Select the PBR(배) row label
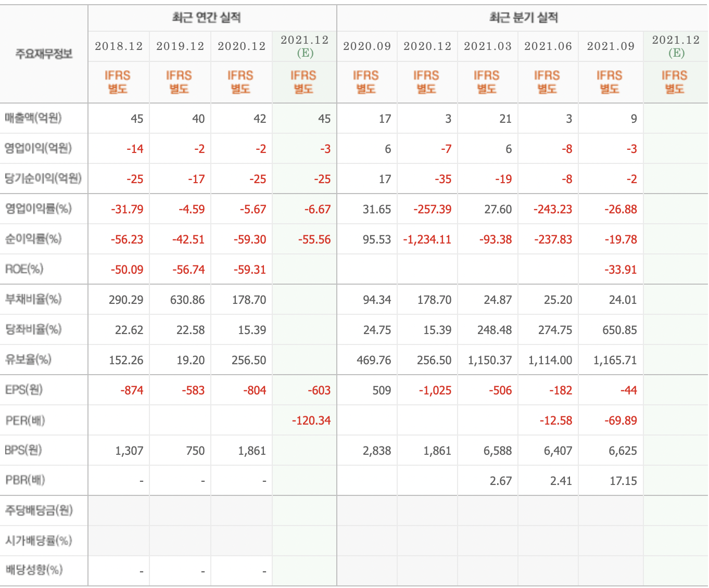Image resolution: width=709 pixels, height=588 pixels. pyautogui.click(x=25, y=480)
